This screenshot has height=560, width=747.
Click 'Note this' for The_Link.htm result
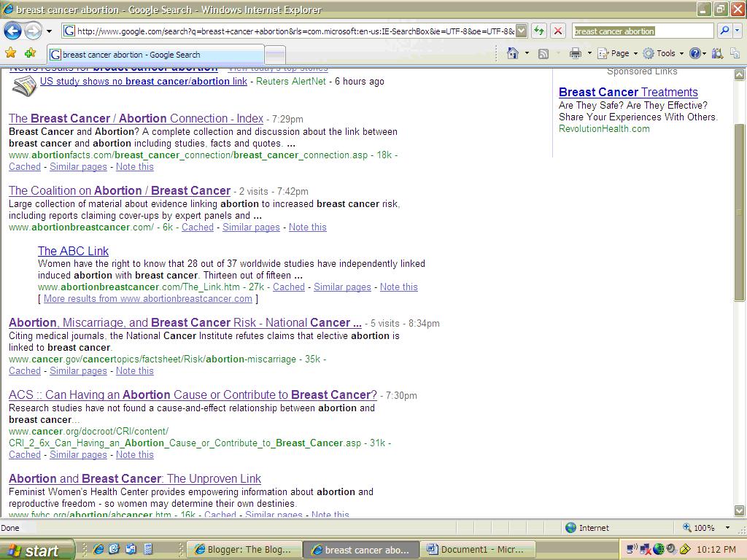click(399, 287)
